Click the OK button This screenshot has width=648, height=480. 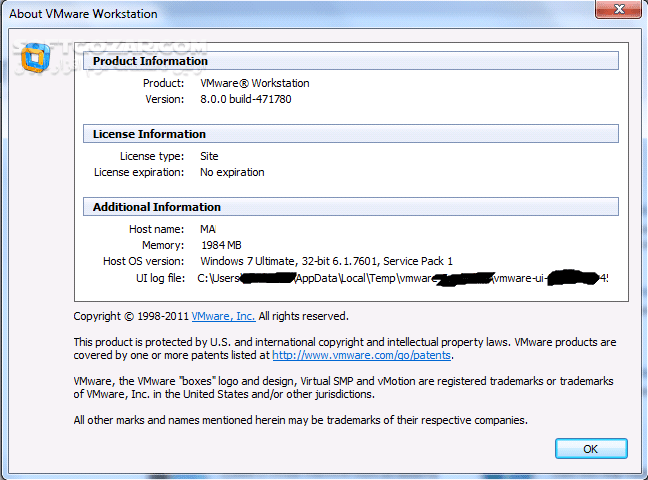tap(591, 449)
